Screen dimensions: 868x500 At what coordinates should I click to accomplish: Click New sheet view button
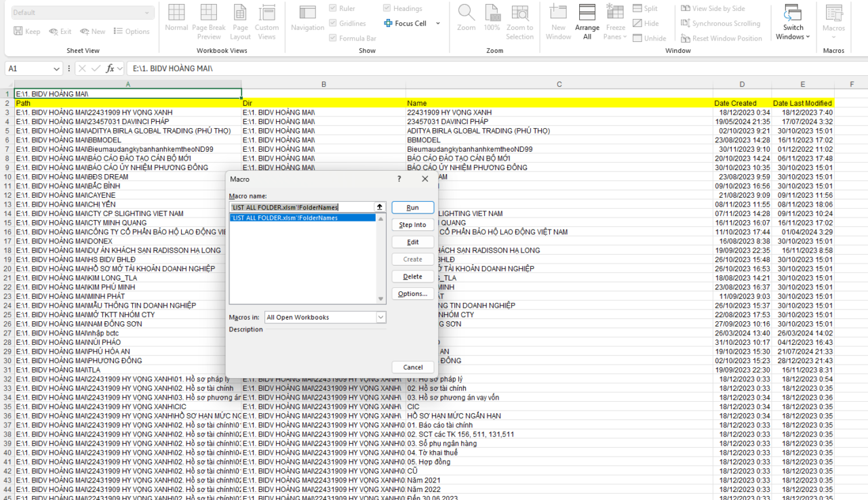[93, 32]
